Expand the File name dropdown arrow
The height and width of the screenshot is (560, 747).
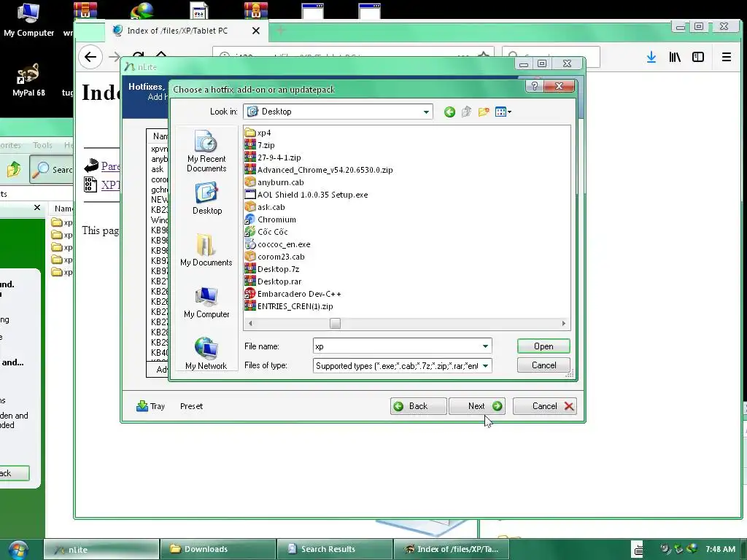pyautogui.click(x=485, y=346)
